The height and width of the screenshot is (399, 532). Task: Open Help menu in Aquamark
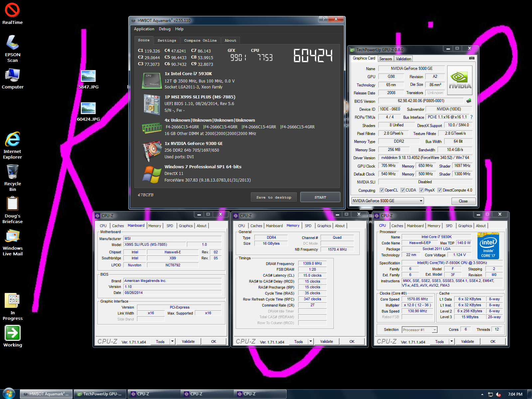coord(179,29)
